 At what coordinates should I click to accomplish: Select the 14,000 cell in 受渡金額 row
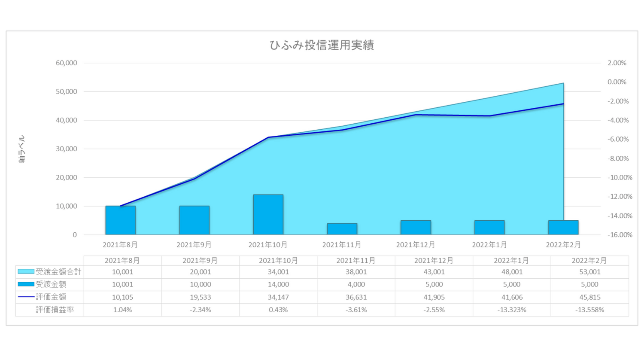278,284
